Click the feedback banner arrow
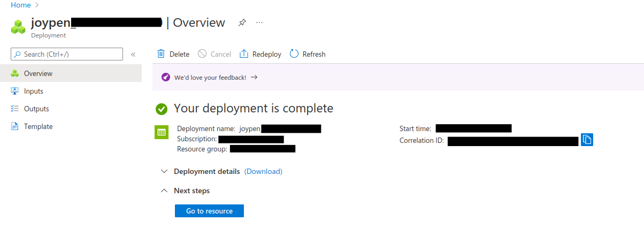The width and height of the screenshot is (644, 236). [254, 77]
